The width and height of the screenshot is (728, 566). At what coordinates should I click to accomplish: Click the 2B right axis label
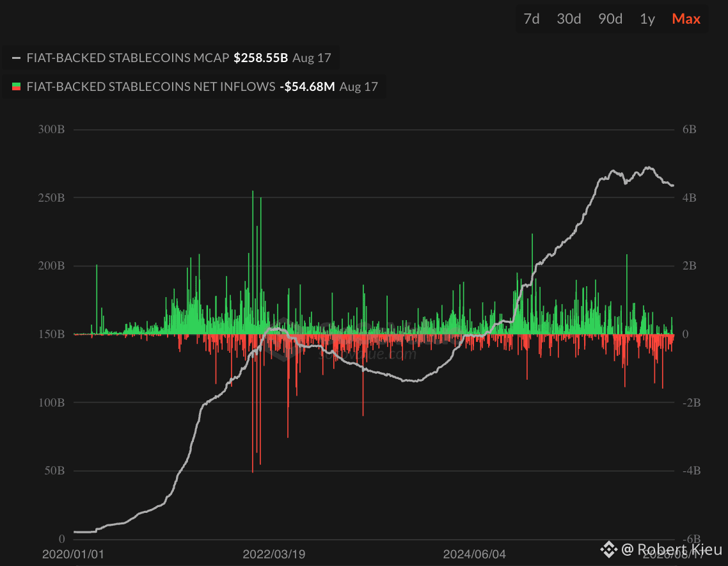(x=689, y=266)
